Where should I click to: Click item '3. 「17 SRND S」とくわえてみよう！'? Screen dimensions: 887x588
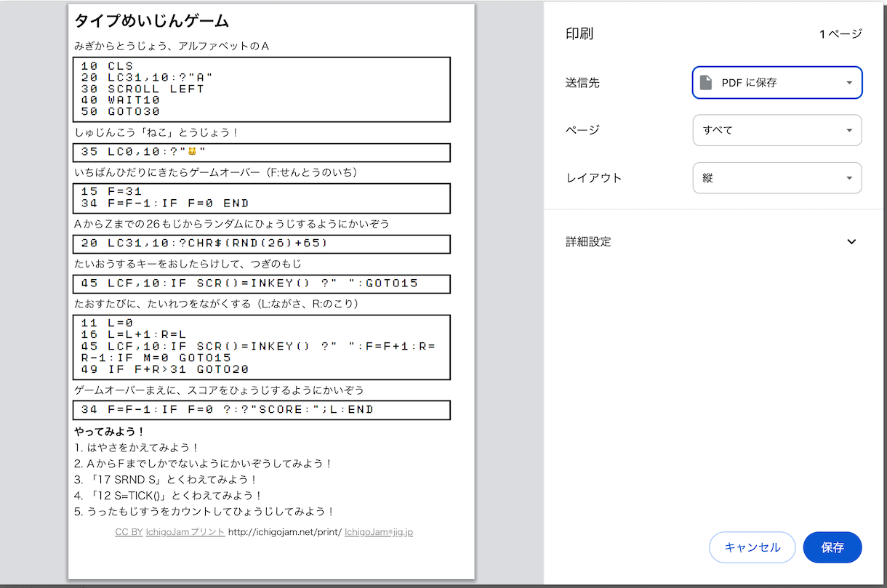tap(166, 480)
